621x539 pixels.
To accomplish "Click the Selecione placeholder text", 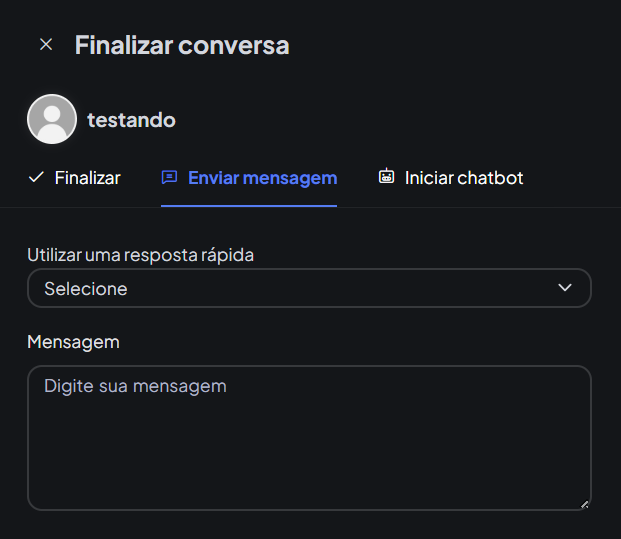I will tap(86, 289).
